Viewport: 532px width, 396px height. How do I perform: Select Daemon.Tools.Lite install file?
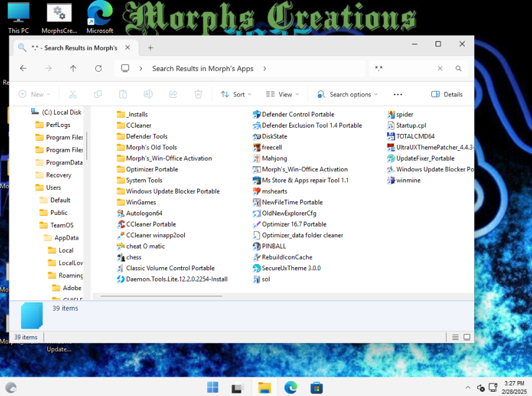[172, 279]
